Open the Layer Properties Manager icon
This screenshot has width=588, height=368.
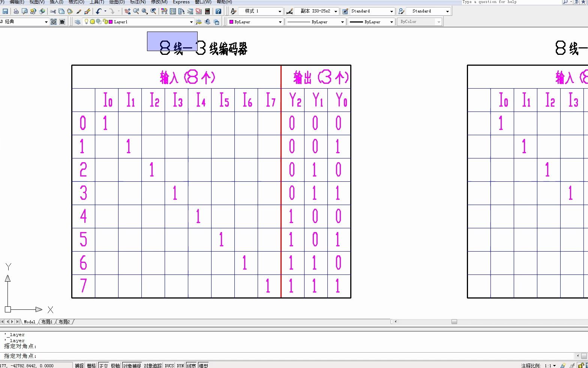click(78, 22)
